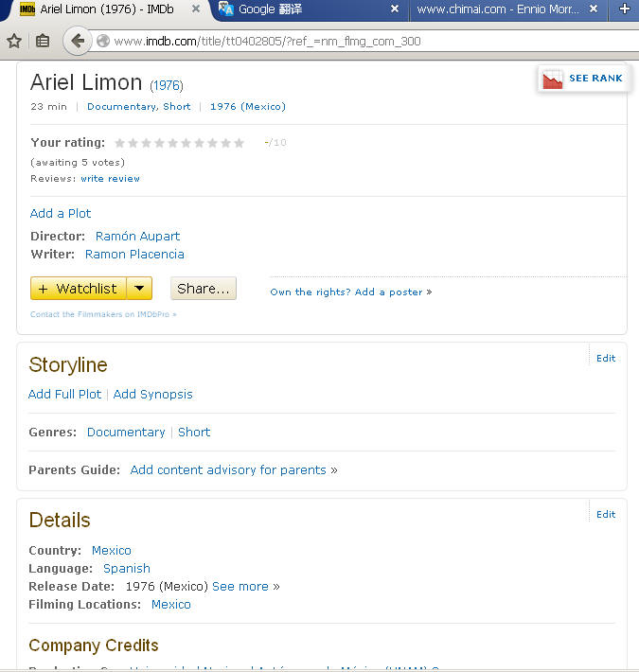
Task: Edit the Details section
Action: pyautogui.click(x=606, y=514)
